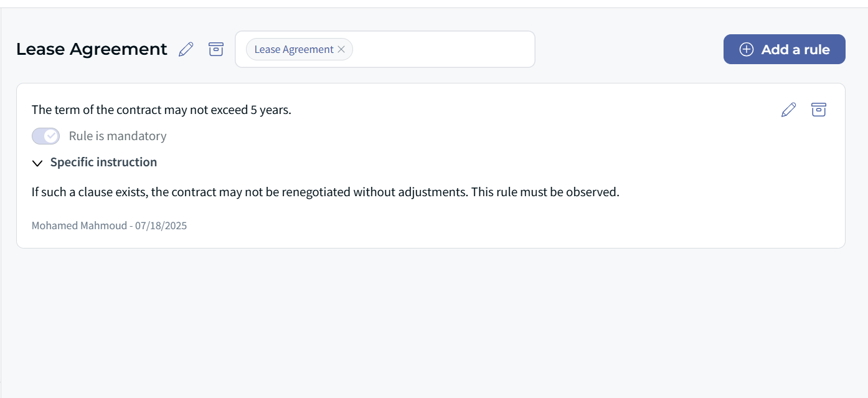Archive the contract term rule
868x398 pixels.
[x=818, y=110]
